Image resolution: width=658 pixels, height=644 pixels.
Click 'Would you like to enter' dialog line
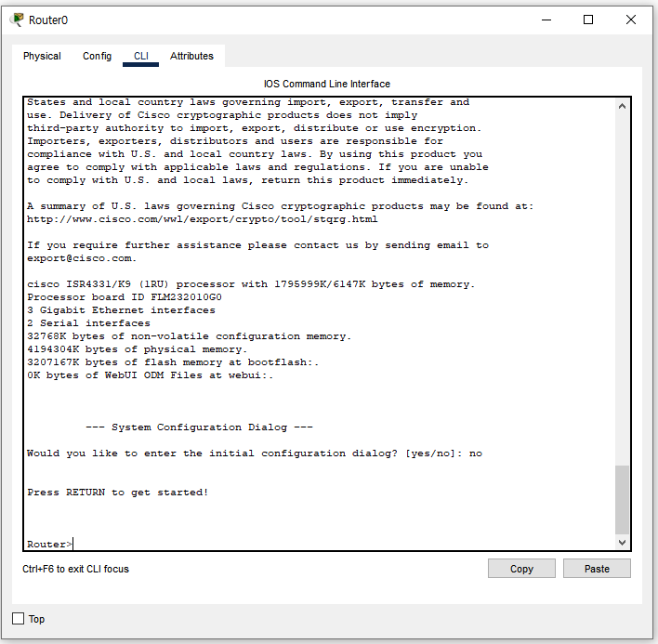[x=255, y=453]
